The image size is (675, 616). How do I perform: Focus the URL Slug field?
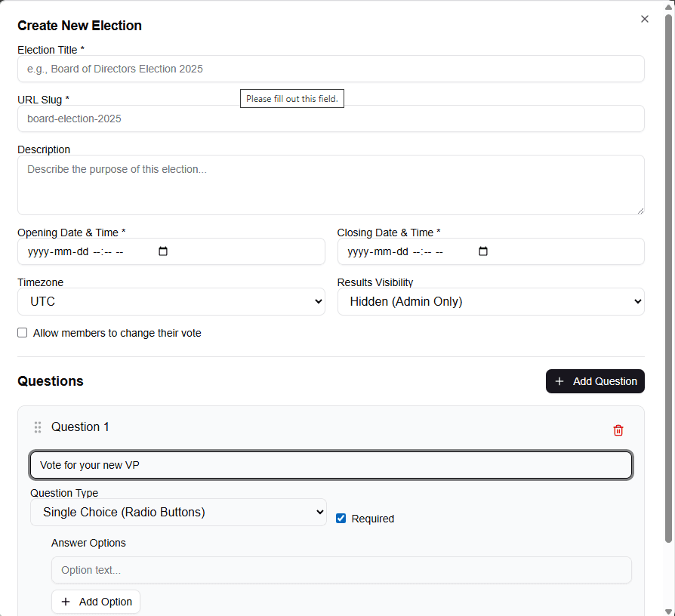tap(331, 119)
